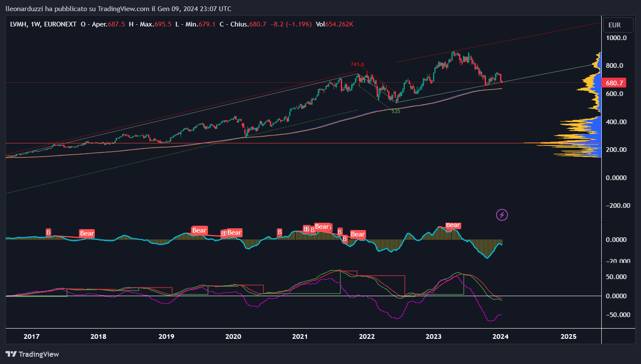Image resolution: width=641 pixels, height=364 pixels.
Task: Click the 200.00 price scale label
Action: (x=616, y=149)
